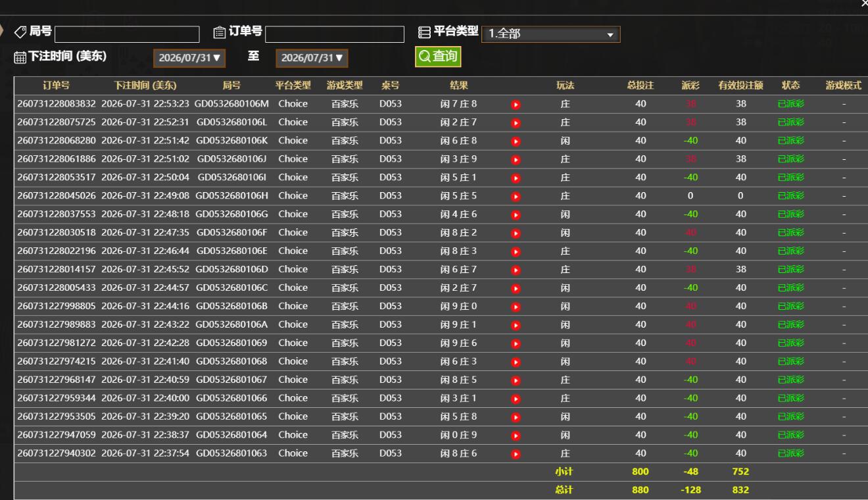Click the 平台类型 list icon
The image size is (868, 500).
[x=425, y=32]
